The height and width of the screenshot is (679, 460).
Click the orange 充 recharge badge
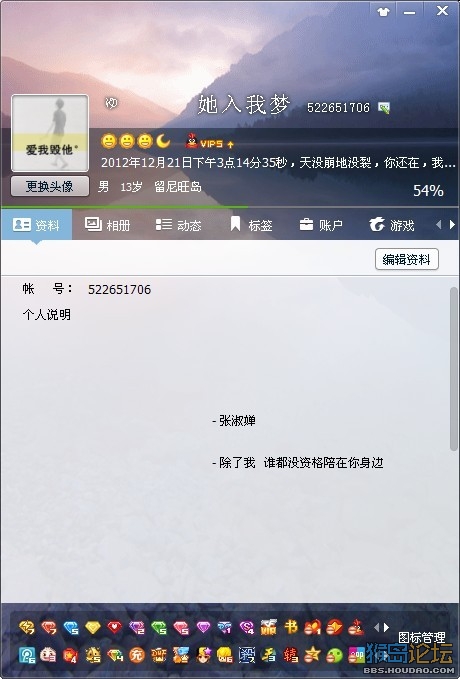(136, 655)
